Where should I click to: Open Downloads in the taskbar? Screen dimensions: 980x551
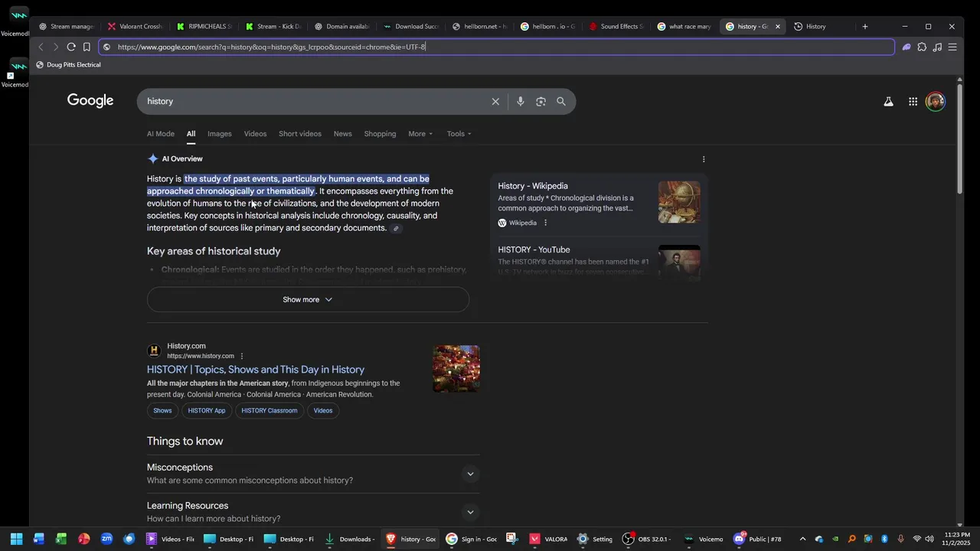[349, 539]
